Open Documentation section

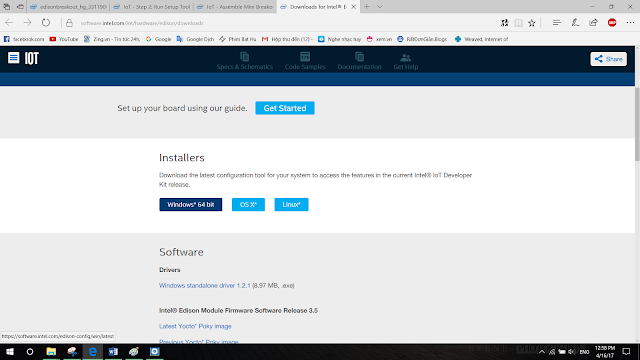(359, 61)
